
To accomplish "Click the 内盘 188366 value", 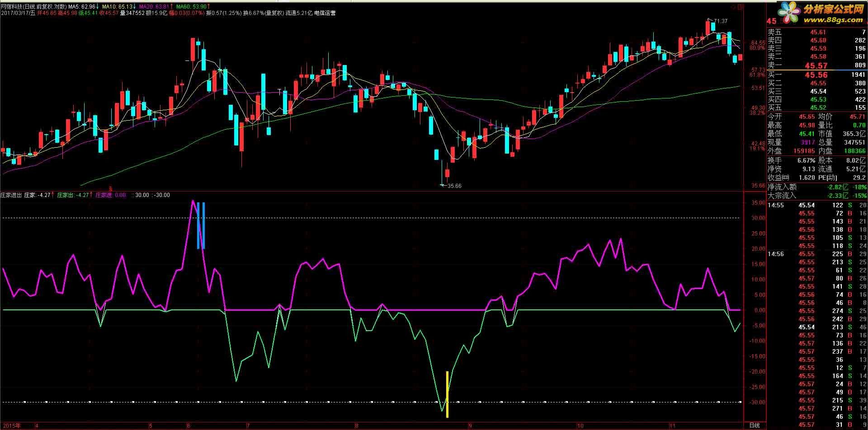I will click(855, 151).
